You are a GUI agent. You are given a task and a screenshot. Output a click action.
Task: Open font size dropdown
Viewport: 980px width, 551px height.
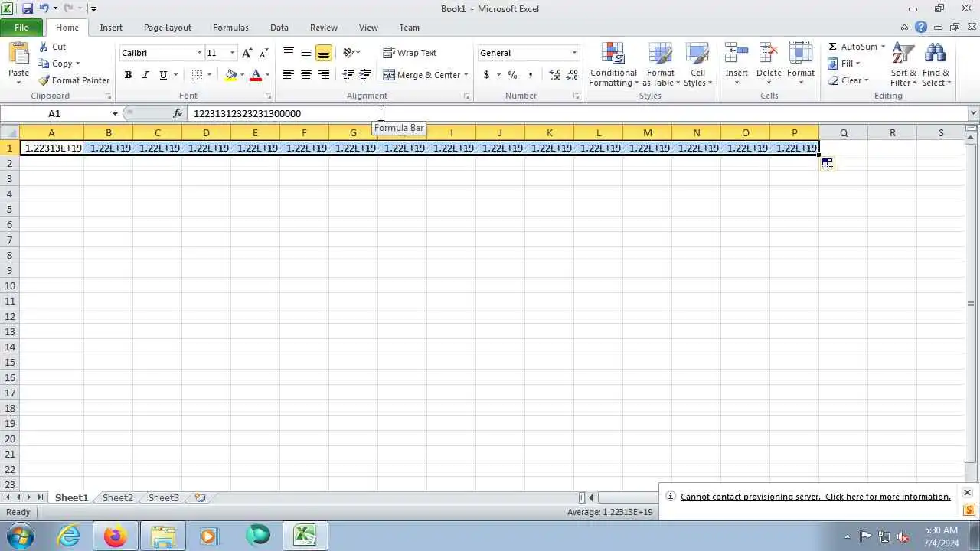[x=232, y=53]
